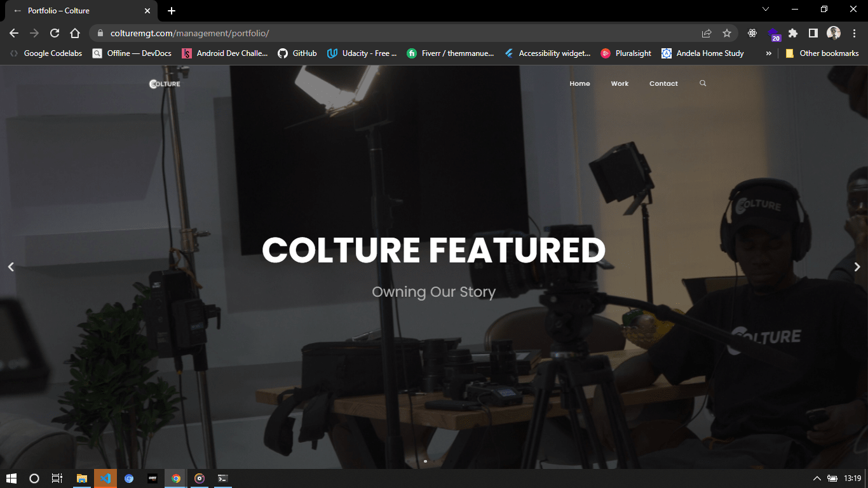This screenshot has height=488, width=868.
Task: Open Android Dev Challenge bookmark
Action: tap(225, 53)
